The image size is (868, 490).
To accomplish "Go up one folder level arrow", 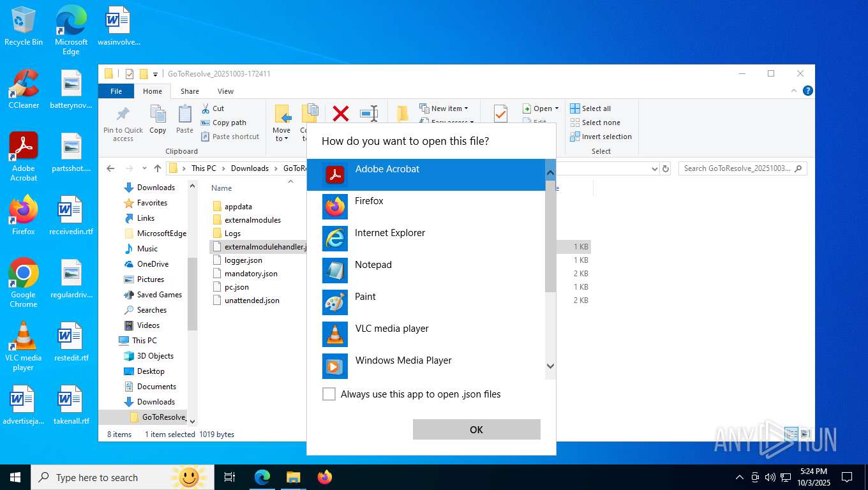I will click(157, 168).
